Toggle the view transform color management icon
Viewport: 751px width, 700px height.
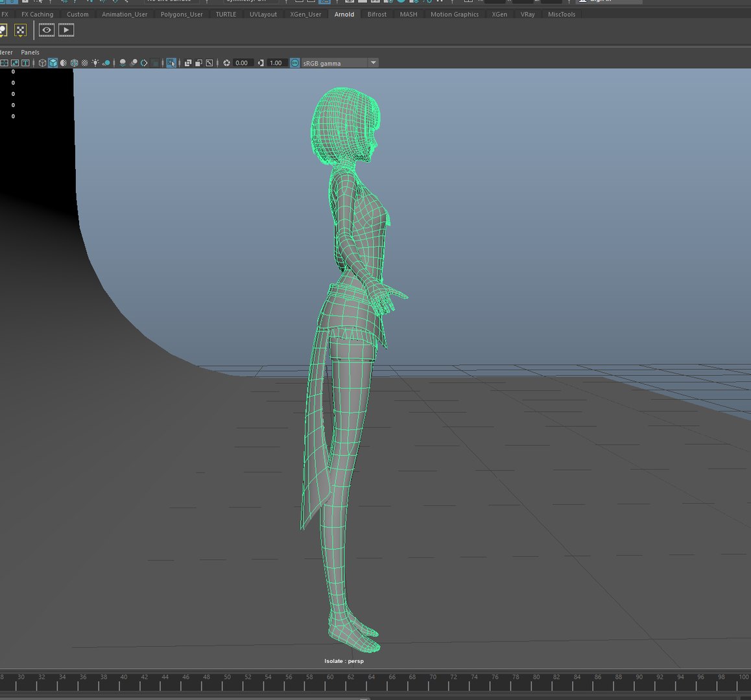[x=295, y=63]
